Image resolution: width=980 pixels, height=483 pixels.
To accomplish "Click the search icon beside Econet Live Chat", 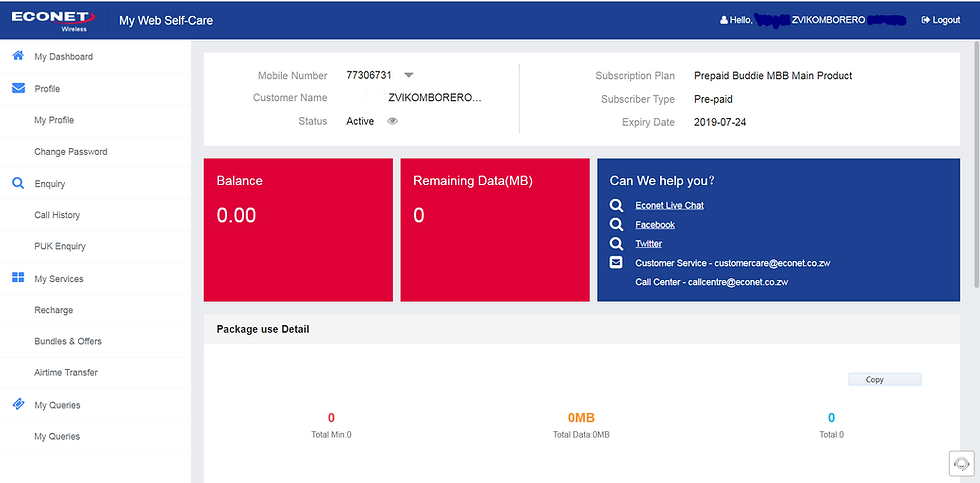I will pos(616,205).
